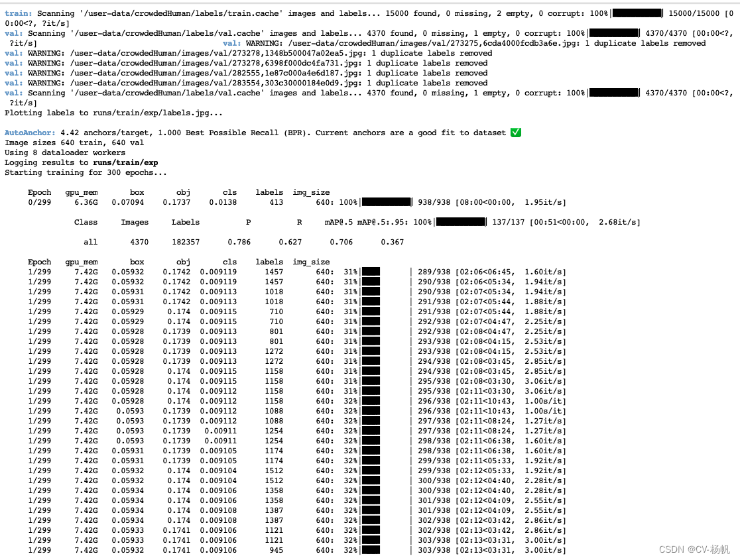Click box loss value '0.07094'
The height and width of the screenshot is (560, 740).
(x=127, y=202)
